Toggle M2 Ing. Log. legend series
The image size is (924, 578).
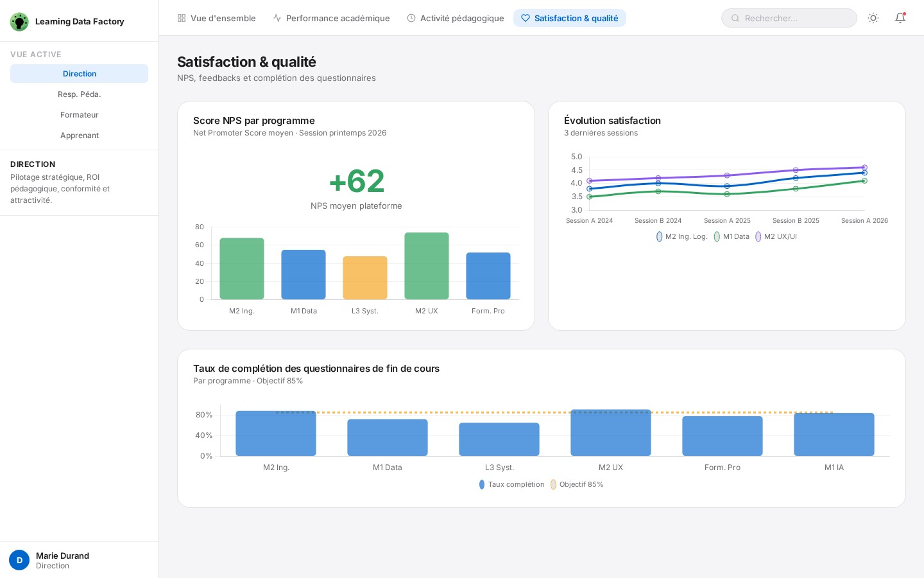point(681,236)
